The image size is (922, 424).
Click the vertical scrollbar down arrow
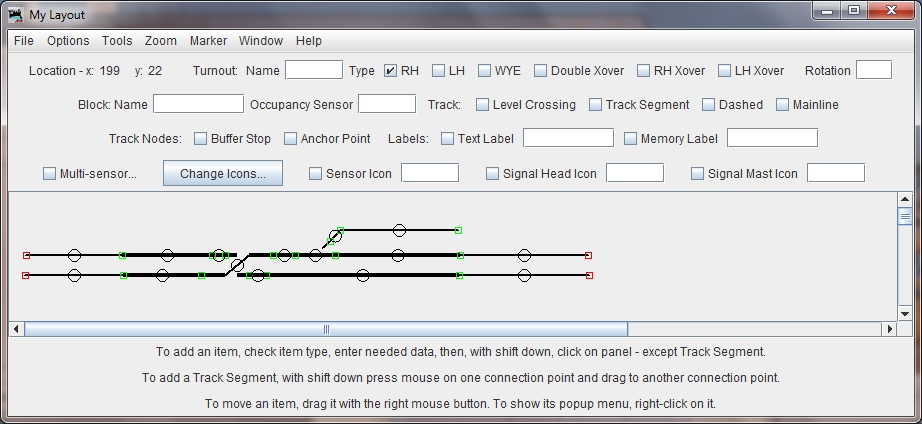click(905, 313)
